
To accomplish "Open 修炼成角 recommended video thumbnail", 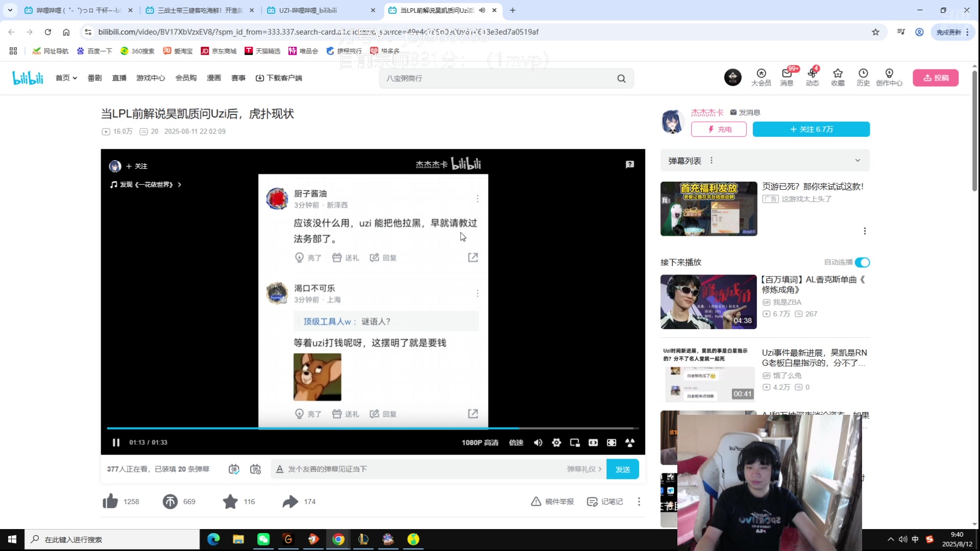I will (x=708, y=302).
